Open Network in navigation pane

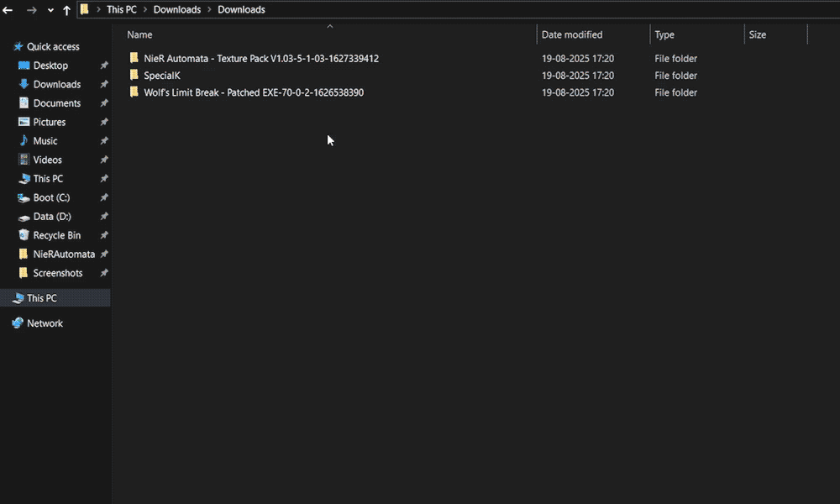click(x=45, y=323)
